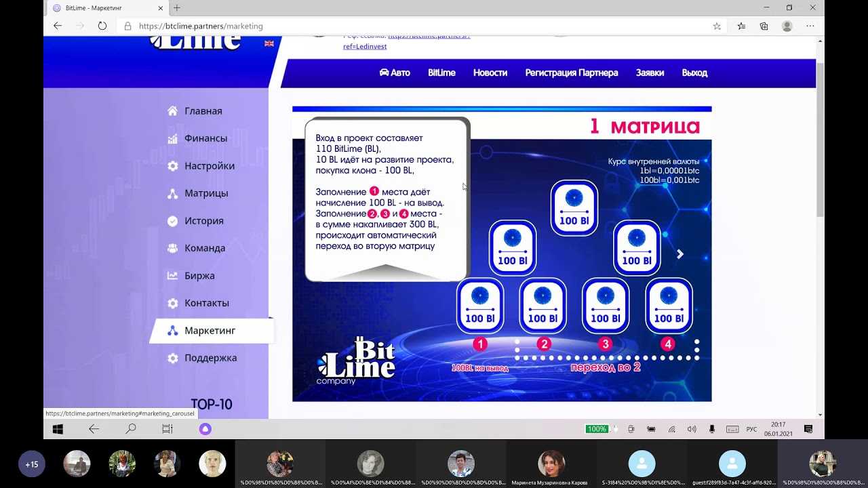Open Контакты in the sidebar

pyautogui.click(x=199, y=303)
